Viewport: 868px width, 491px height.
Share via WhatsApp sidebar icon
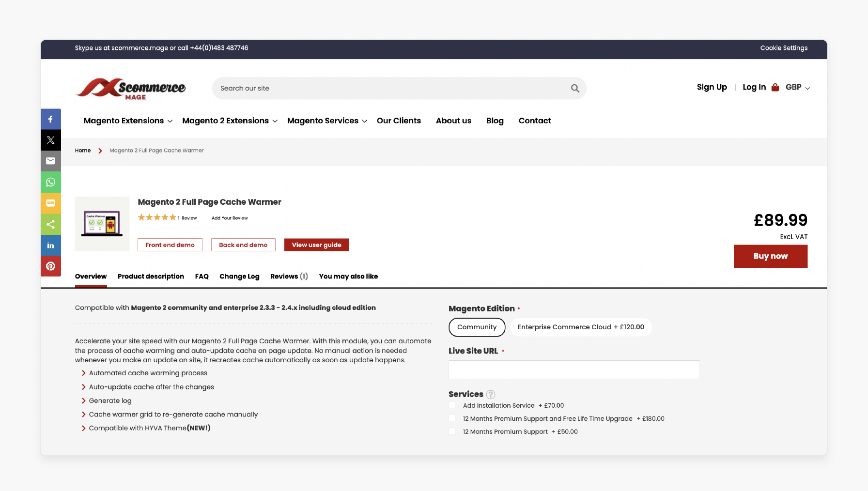coord(50,182)
